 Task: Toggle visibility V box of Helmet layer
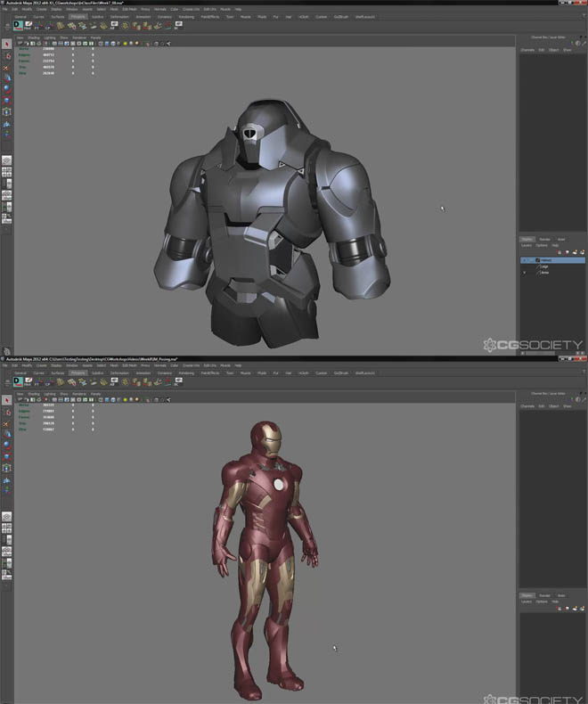point(524,260)
